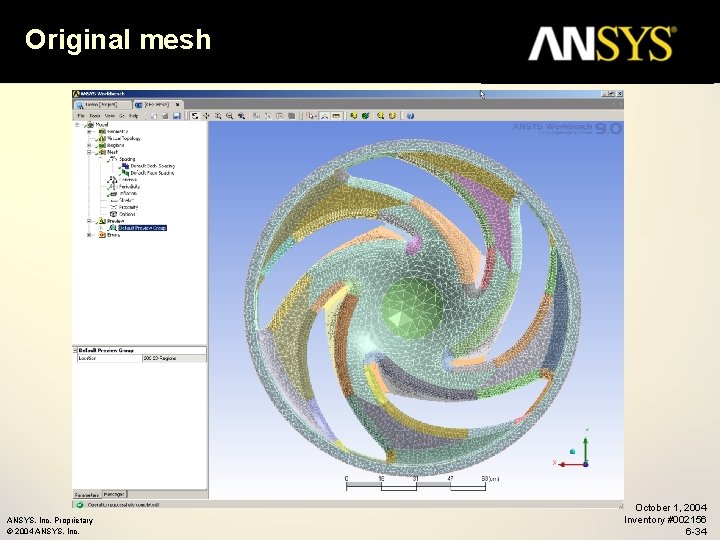This screenshot has height=540, width=720.
Task: Click the green status check icon
Action: 80,505
